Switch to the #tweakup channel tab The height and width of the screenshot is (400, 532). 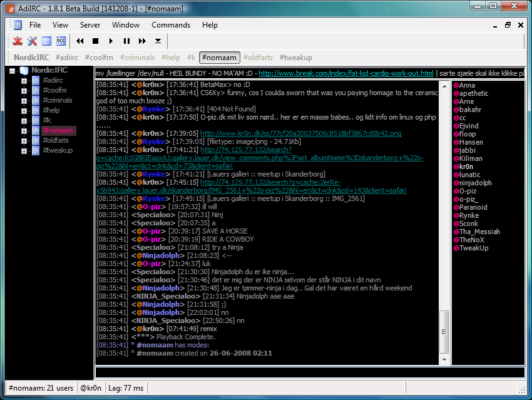pos(295,58)
